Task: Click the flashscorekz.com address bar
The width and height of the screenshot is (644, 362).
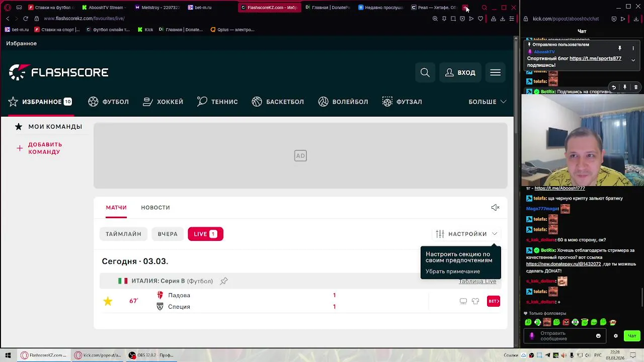Action: pos(84,19)
